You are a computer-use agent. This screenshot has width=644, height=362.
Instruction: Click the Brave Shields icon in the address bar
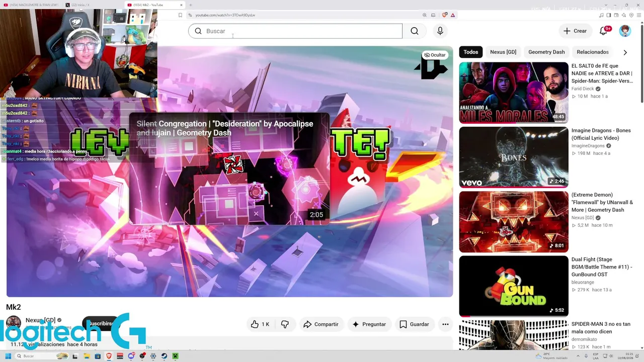pyautogui.click(x=444, y=15)
